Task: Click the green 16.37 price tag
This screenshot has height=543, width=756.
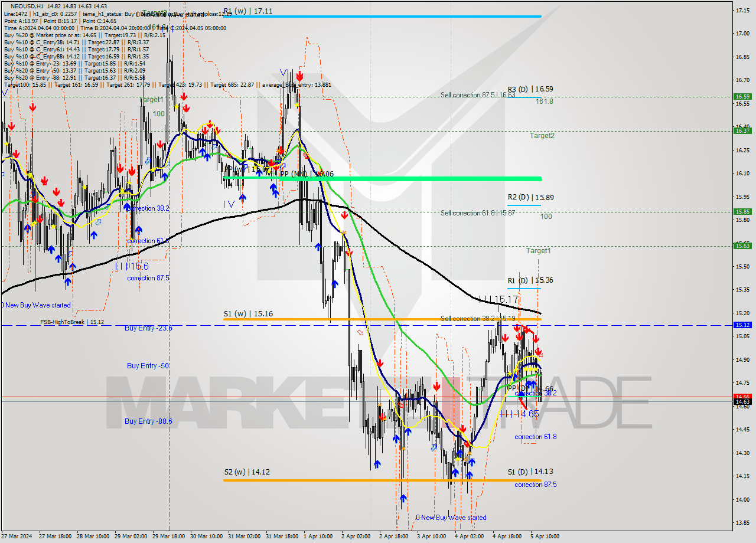Action: pos(742,130)
